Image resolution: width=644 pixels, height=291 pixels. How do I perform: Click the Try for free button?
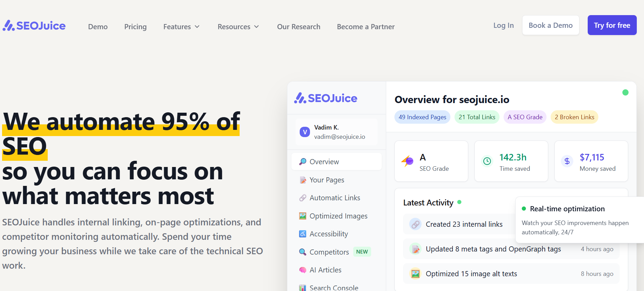[x=612, y=25]
